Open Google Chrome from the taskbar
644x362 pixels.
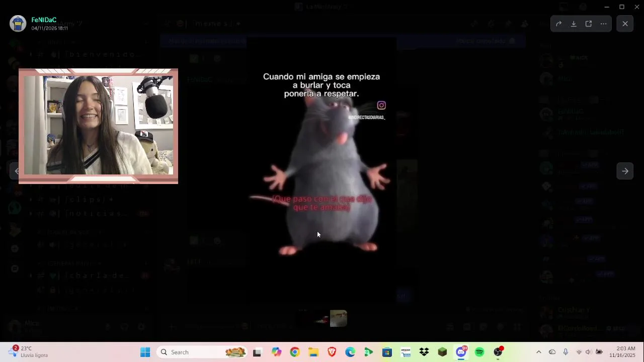tap(295, 352)
